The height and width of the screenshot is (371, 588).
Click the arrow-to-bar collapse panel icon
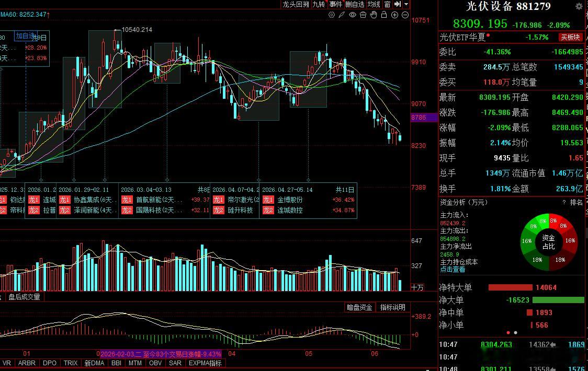pyautogui.click(x=398, y=4)
